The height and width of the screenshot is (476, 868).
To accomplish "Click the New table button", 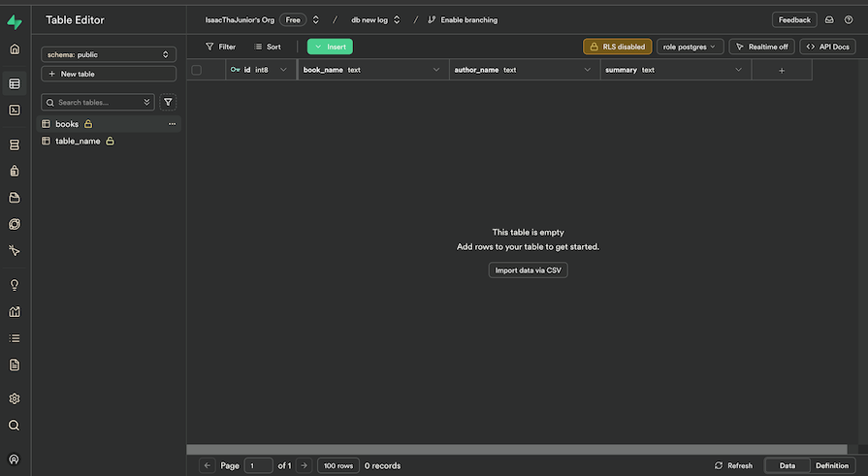I will (x=109, y=74).
